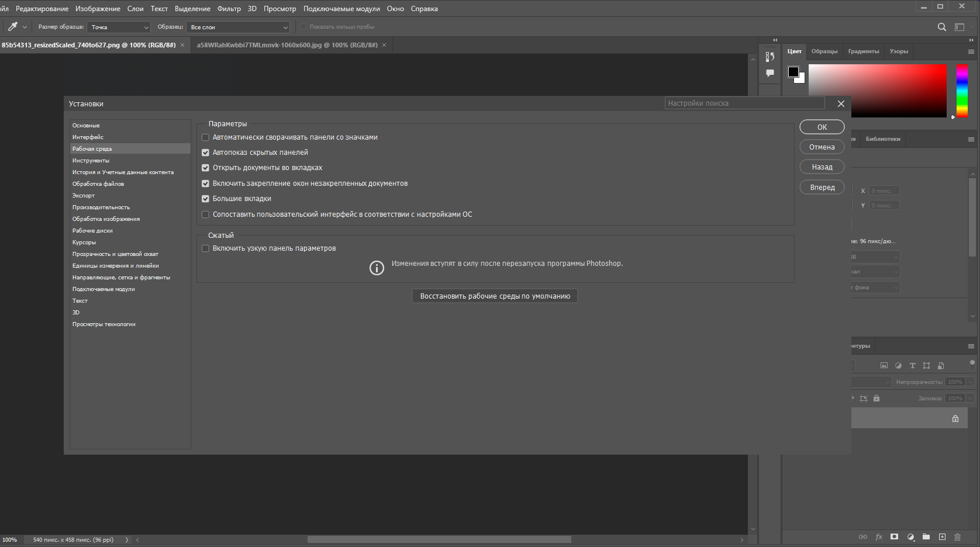Open the Color panel menu icon
Image resolution: width=980 pixels, height=547 pixels.
[x=971, y=51]
